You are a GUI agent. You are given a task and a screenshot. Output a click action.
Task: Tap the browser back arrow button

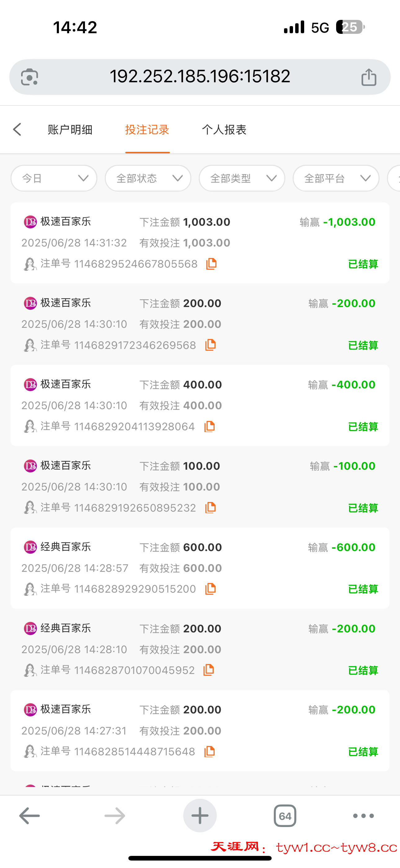[x=30, y=816]
